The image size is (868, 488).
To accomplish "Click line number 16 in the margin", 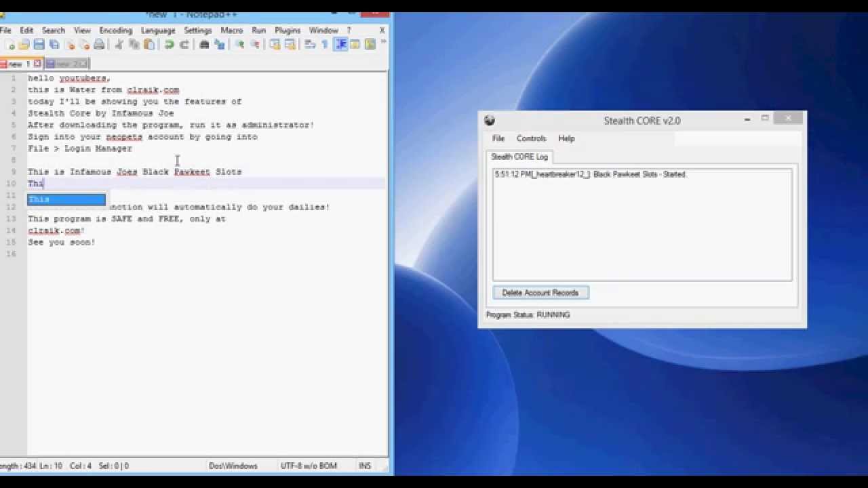I will point(11,253).
